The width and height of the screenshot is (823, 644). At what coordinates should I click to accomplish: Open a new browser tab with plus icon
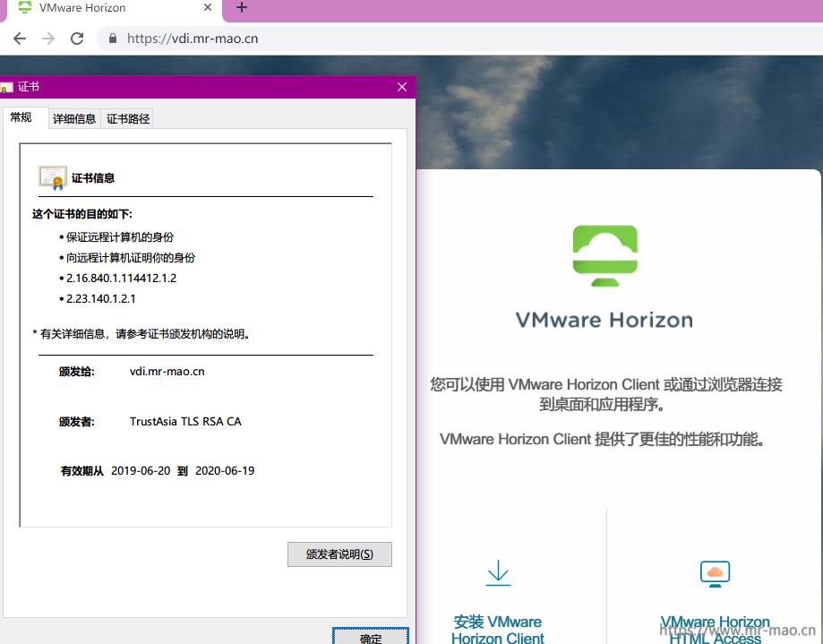pyautogui.click(x=242, y=7)
